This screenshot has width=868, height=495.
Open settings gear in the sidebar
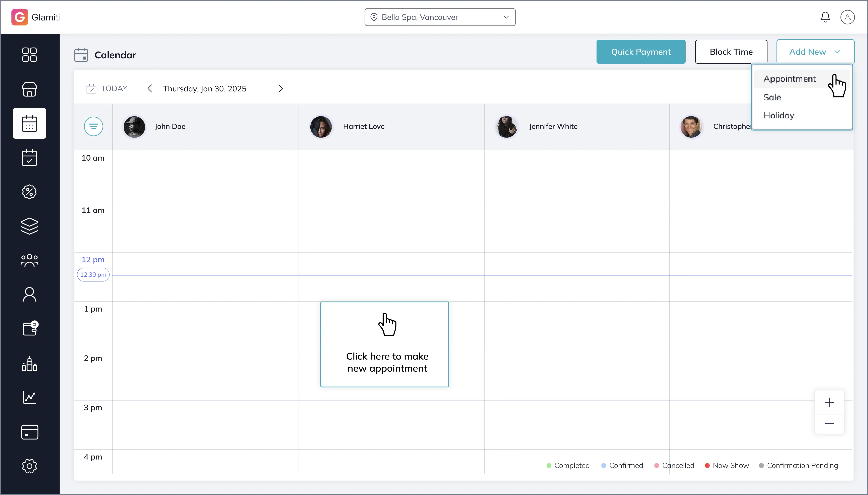(29, 466)
